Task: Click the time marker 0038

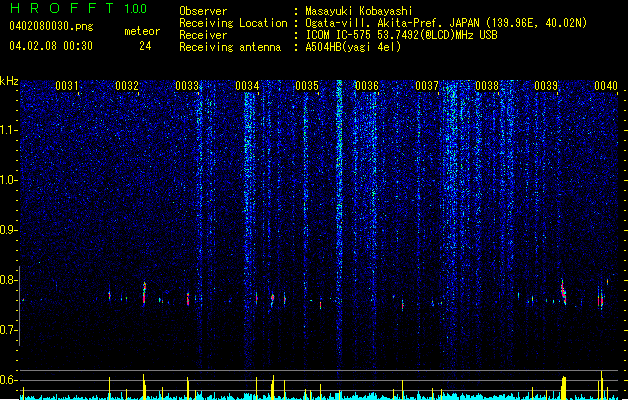Action: 487,86
